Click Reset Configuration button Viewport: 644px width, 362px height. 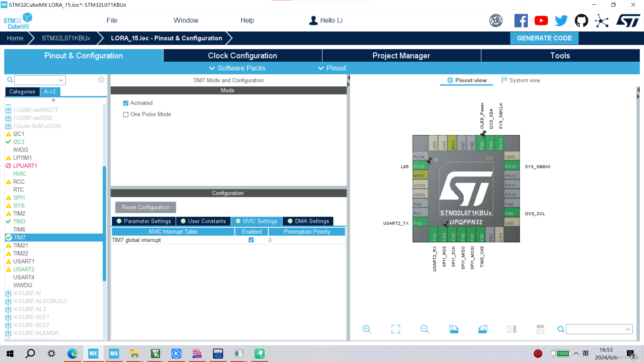(x=146, y=207)
